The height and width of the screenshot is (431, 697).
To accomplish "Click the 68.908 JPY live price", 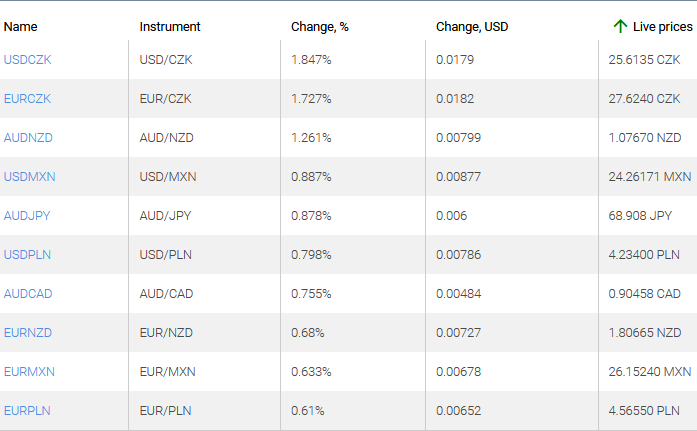I will tap(641, 216).
